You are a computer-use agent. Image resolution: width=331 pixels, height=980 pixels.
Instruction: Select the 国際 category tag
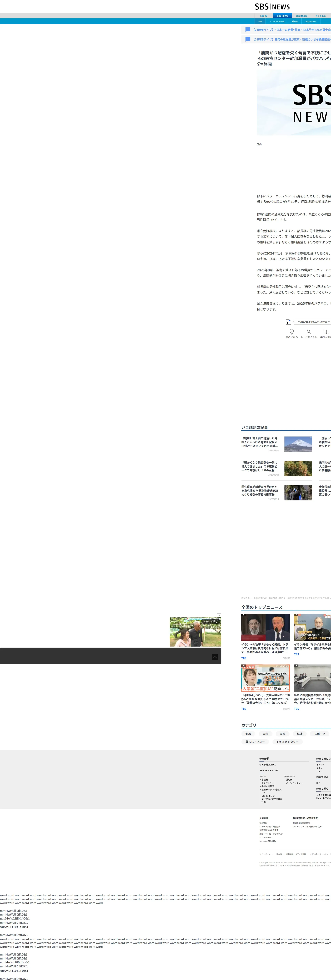[282, 734]
